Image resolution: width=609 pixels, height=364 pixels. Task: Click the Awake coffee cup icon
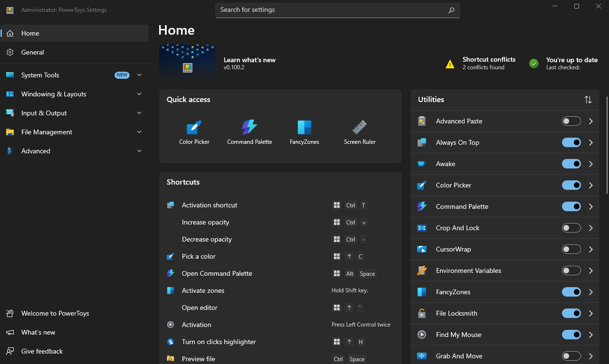pos(422,164)
